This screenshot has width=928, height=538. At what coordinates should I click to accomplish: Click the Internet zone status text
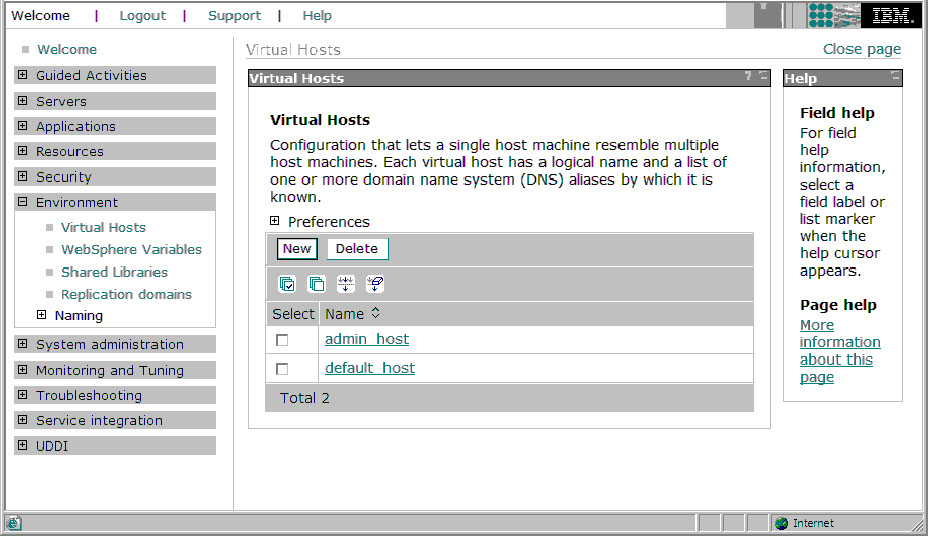tap(813, 523)
